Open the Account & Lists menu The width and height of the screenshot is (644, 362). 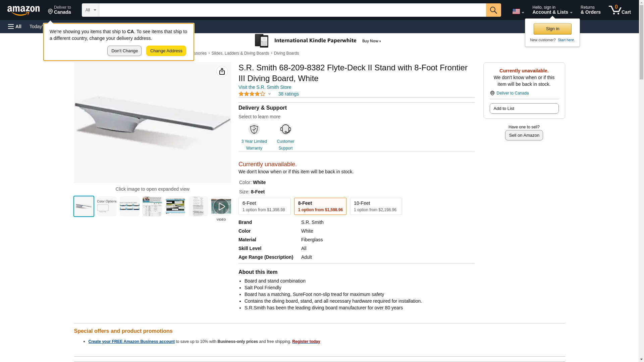[x=552, y=10]
